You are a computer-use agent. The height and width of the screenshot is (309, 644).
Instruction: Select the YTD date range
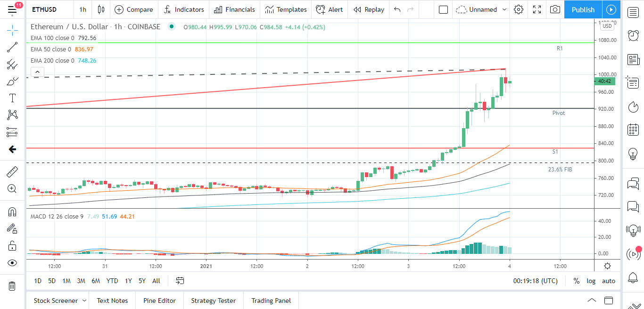pyautogui.click(x=112, y=281)
